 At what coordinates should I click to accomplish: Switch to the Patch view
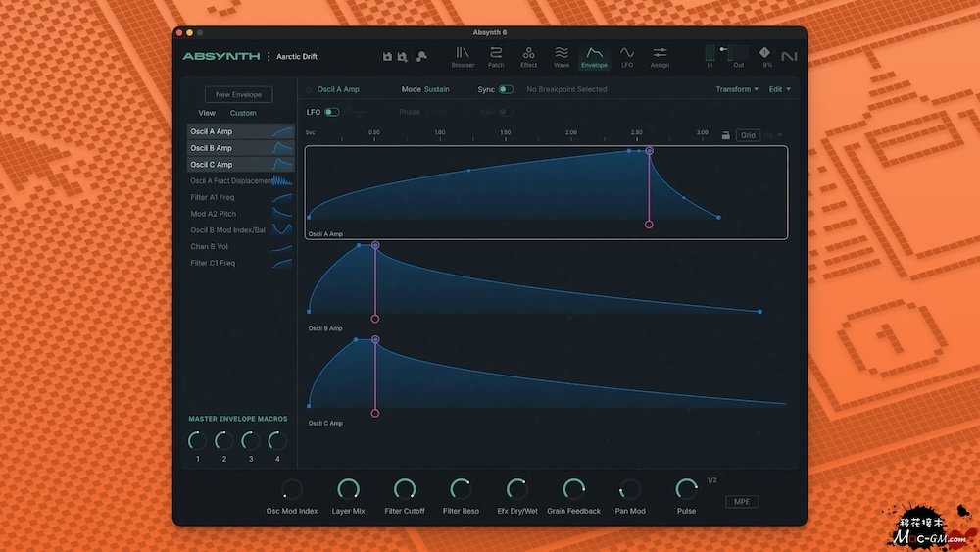pyautogui.click(x=496, y=57)
